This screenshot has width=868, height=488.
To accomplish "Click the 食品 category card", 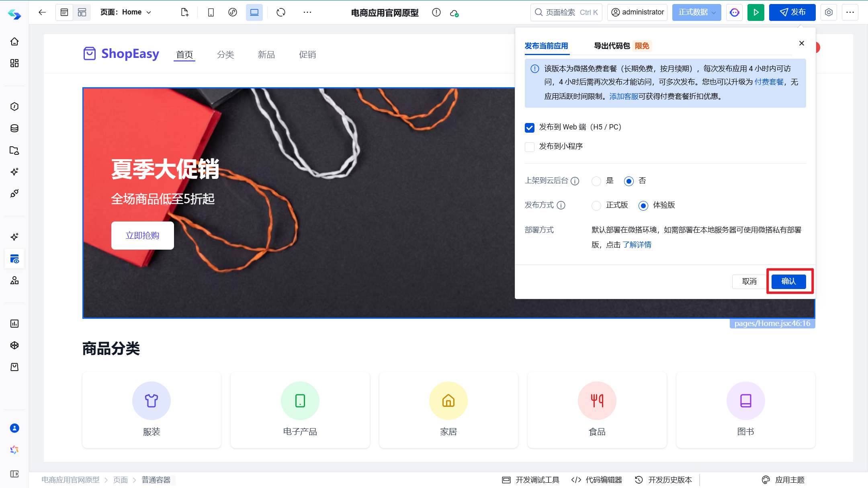I will 597,410.
